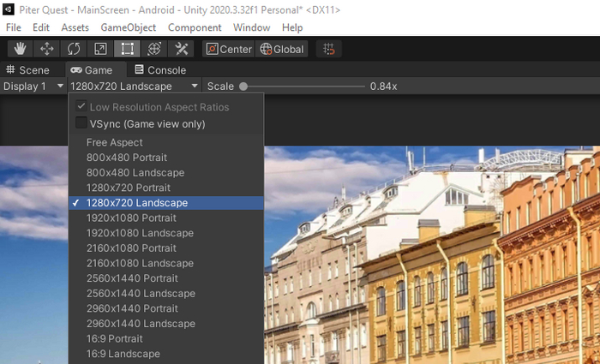
Task: Open the Assets menu
Action: 75,27
